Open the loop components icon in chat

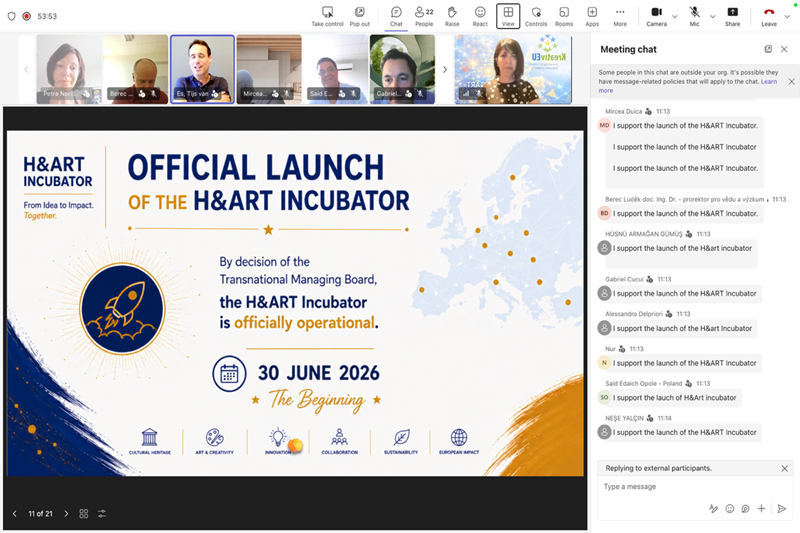[745, 509]
